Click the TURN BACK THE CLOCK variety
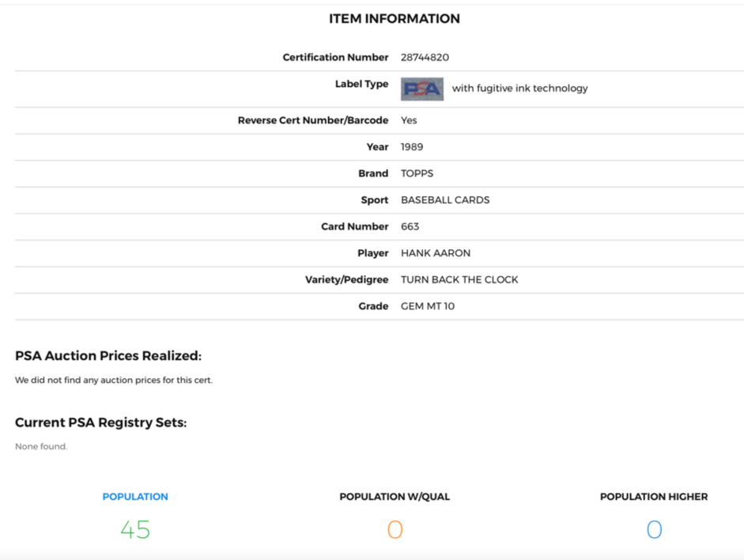The height and width of the screenshot is (560, 744). pyautogui.click(x=459, y=280)
